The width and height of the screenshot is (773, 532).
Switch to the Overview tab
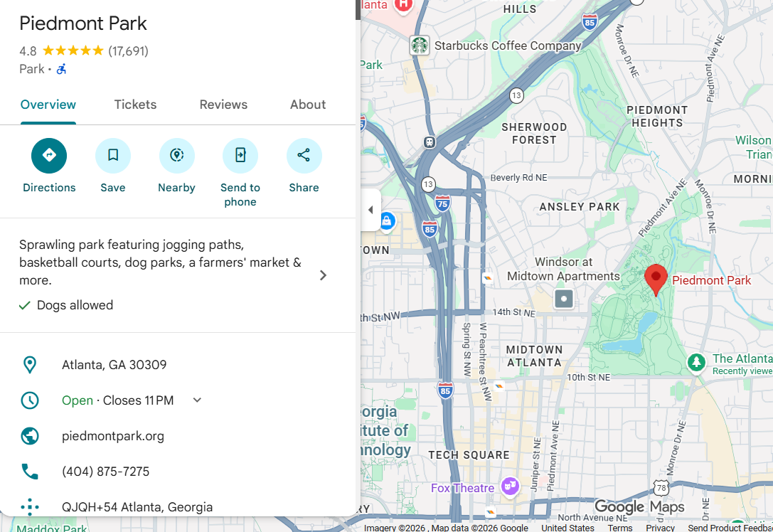[48, 105]
